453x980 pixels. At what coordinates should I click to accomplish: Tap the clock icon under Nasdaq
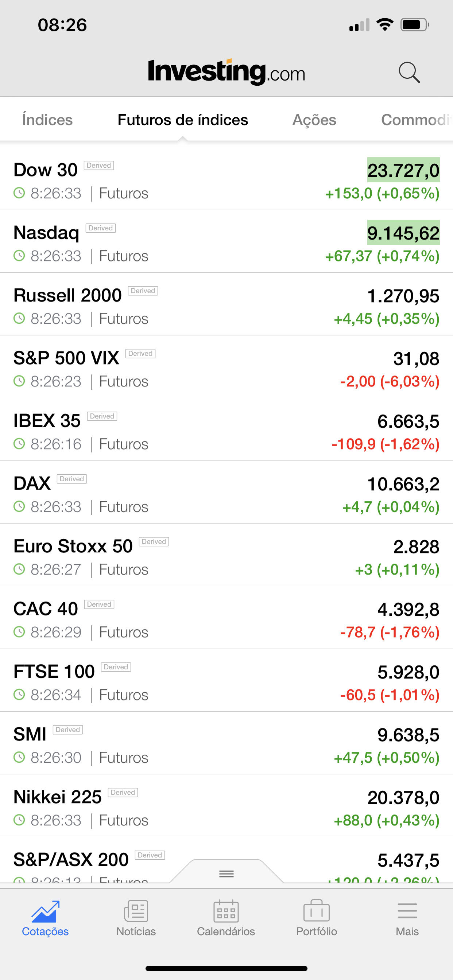point(19,256)
